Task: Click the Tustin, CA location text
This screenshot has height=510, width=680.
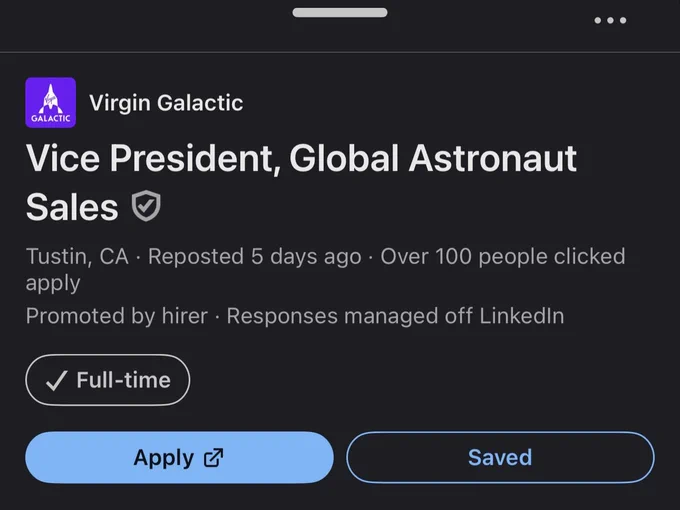Action: tap(77, 256)
